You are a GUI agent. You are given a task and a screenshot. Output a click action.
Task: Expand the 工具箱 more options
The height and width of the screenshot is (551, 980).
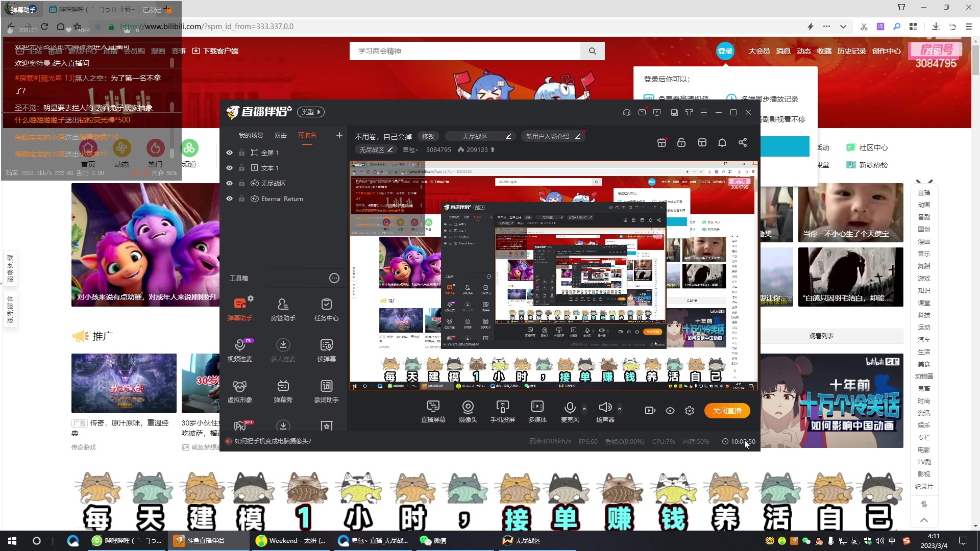pyautogui.click(x=334, y=278)
